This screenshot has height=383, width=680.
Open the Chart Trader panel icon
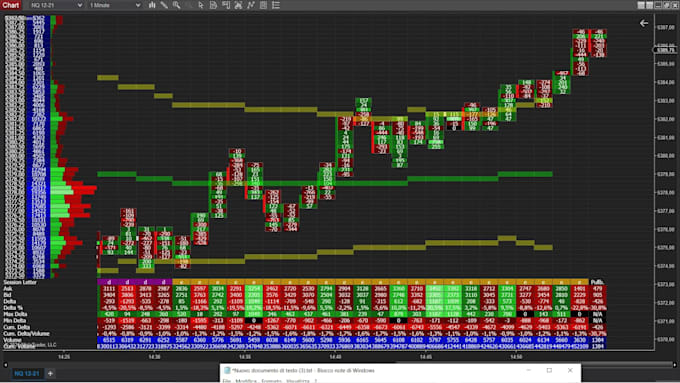226,5
